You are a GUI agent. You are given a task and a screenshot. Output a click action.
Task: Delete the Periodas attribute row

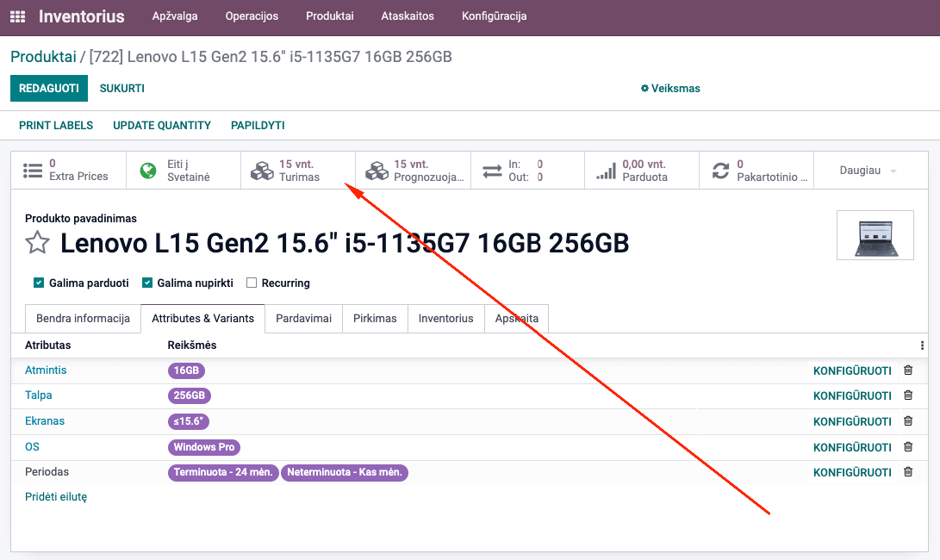click(908, 472)
